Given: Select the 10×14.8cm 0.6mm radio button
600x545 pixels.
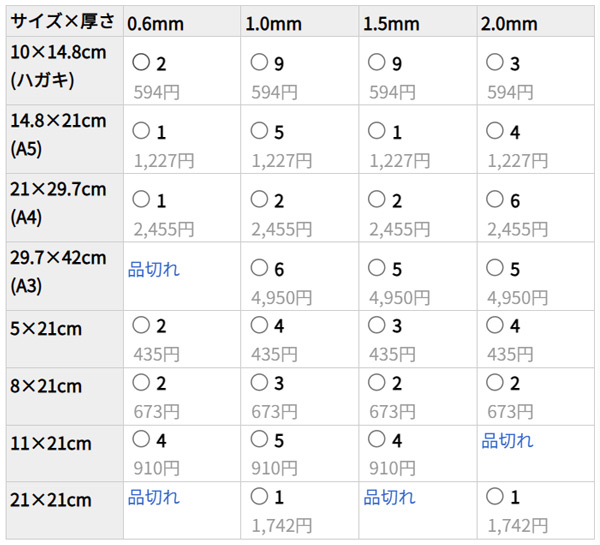Looking at the screenshot, I should (141, 63).
